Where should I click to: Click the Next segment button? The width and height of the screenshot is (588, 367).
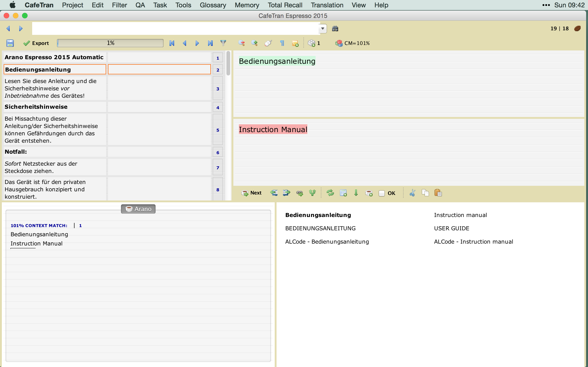point(251,193)
